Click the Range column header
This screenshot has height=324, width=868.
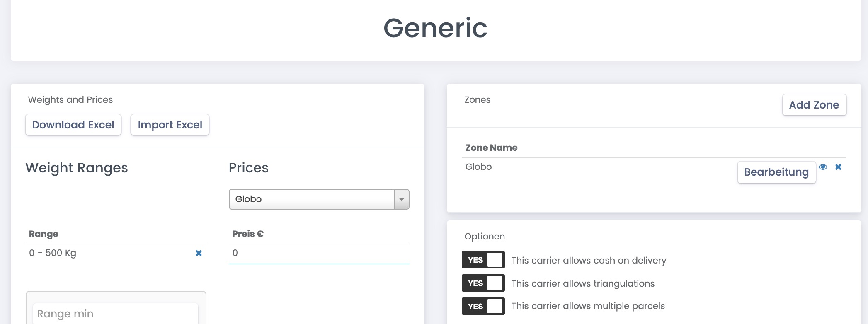[x=44, y=234]
